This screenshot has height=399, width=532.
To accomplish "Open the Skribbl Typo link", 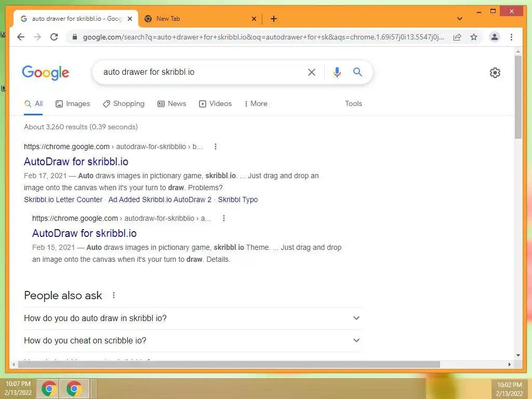I will tap(238, 199).
